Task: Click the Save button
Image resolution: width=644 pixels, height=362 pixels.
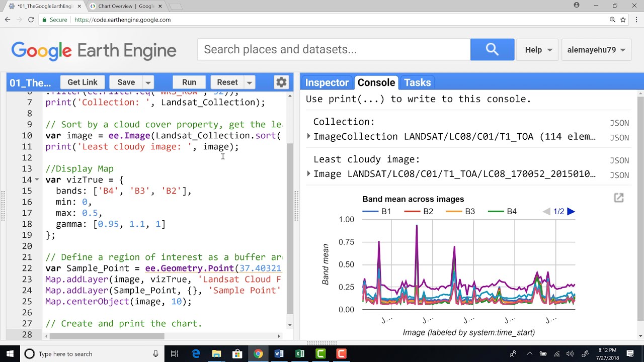Action: 126,82
